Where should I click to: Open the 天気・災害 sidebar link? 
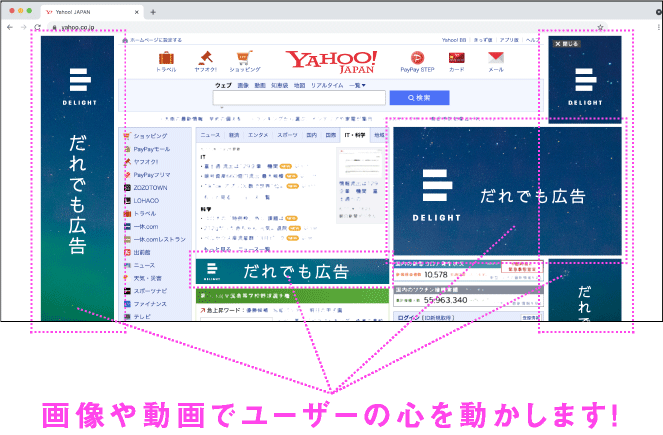(x=148, y=277)
